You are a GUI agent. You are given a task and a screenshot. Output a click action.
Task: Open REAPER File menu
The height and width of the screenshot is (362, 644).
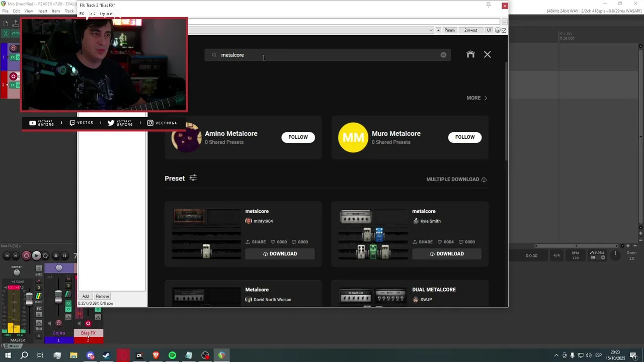tap(5, 11)
